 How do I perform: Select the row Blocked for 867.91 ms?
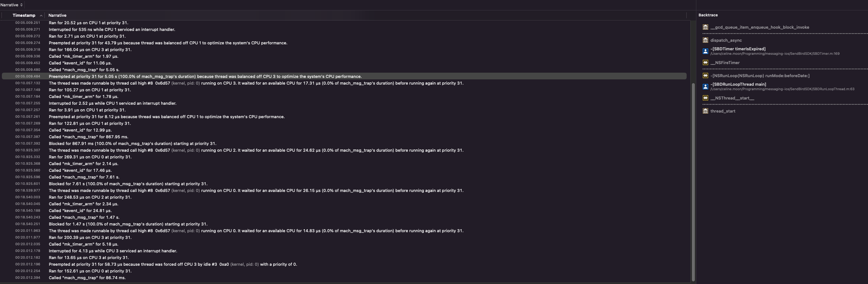(132, 143)
